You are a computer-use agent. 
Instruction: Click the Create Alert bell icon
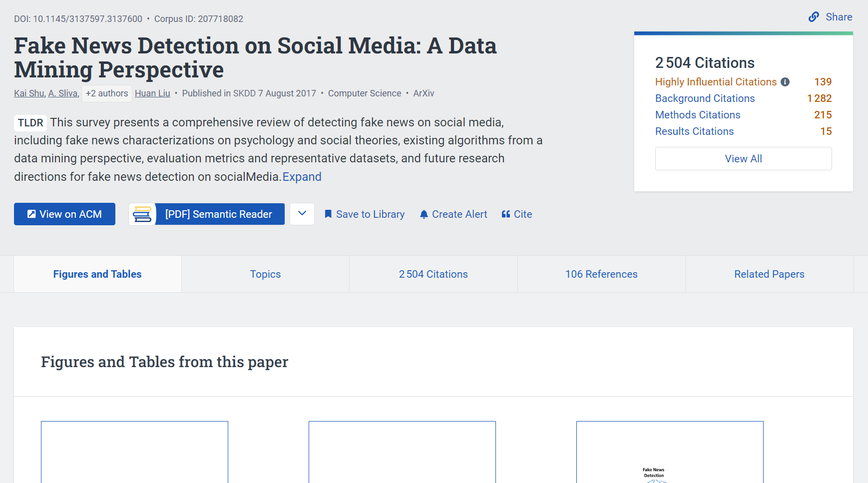point(424,214)
